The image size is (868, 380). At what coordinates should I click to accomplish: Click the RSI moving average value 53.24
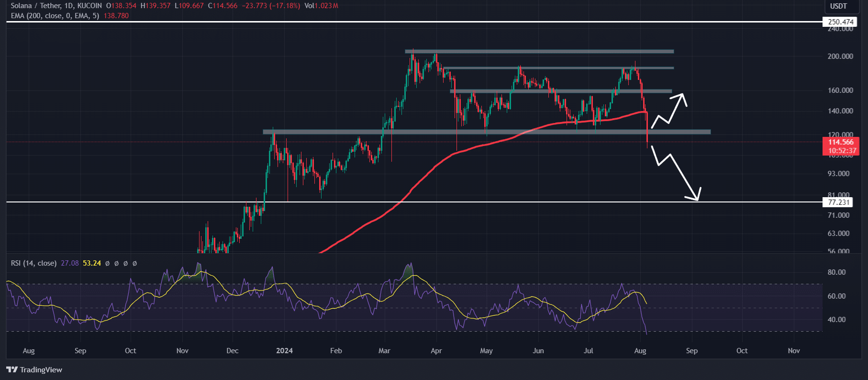click(x=92, y=263)
